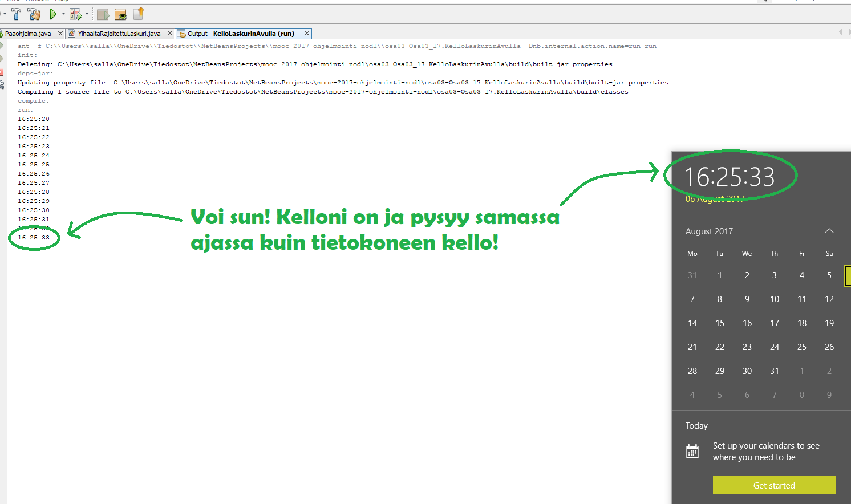The image size is (851, 504).
Task: Click the calendar icon beside Set up your calendars
Action: coord(692,452)
